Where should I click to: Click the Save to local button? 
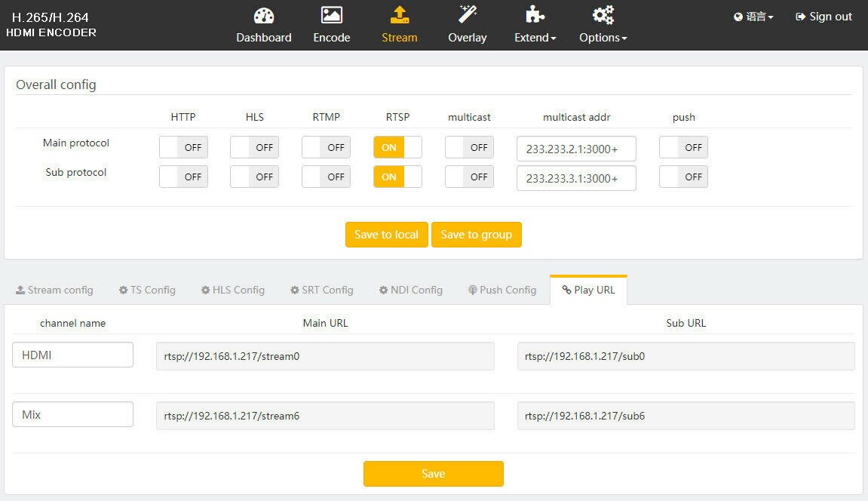click(x=386, y=235)
